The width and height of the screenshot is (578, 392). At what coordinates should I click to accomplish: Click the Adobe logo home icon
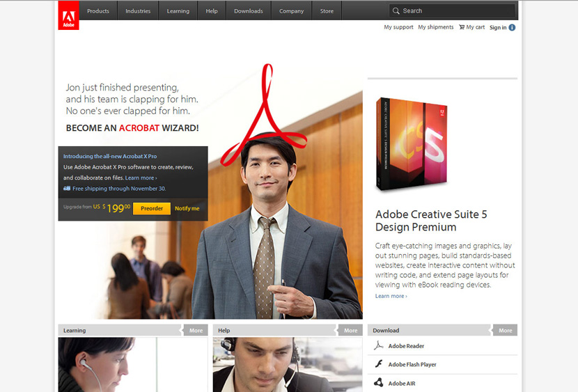click(x=68, y=15)
